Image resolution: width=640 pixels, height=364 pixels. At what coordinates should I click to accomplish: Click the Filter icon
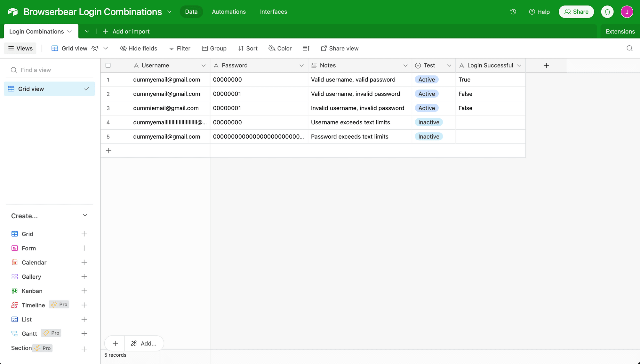179,48
